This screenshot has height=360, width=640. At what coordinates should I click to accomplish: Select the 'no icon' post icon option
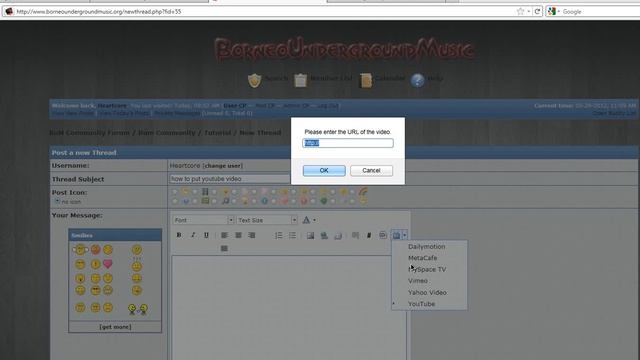[57, 201]
